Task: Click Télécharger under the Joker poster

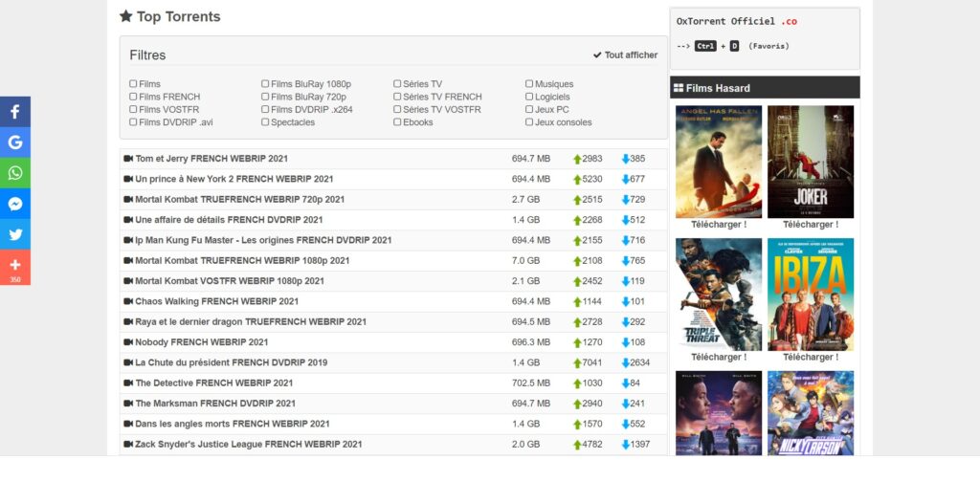Action: (x=811, y=225)
